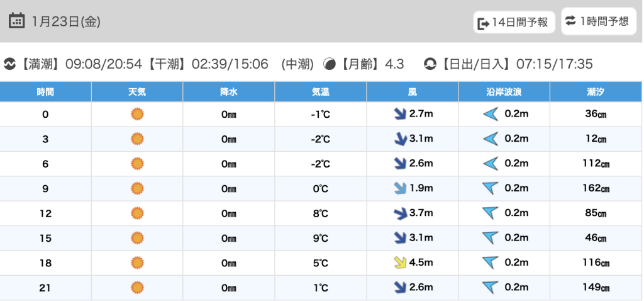Viewport: 644px width, 301px height.
Task: Click the 1月23日(金) date label
Action: 65,21
